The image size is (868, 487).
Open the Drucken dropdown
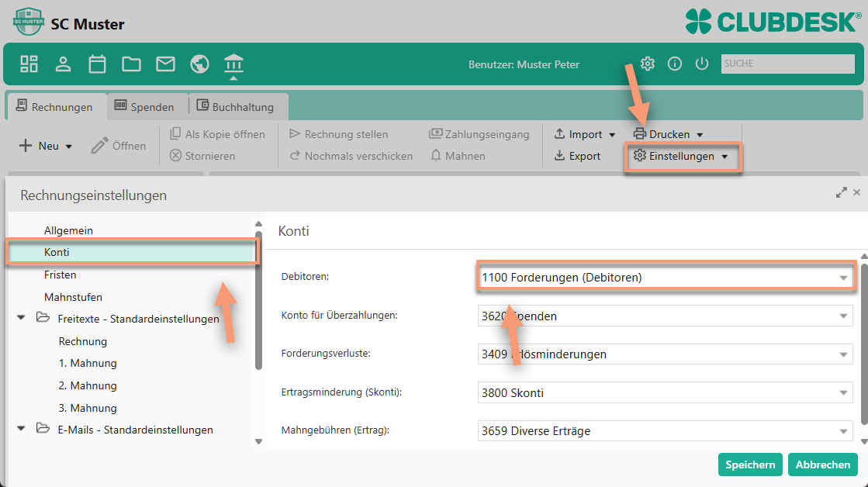click(x=668, y=134)
